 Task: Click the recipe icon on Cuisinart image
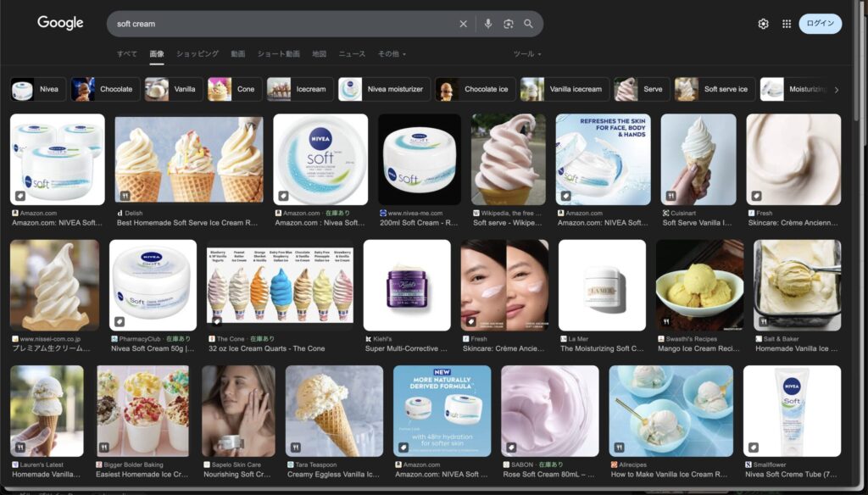click(671, 196)
